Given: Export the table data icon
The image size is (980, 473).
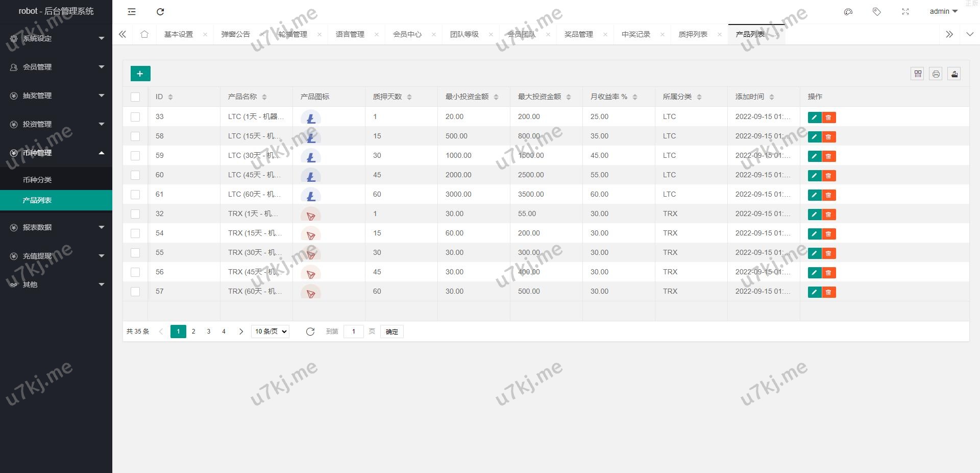Looking at the screenshot, I should point(954,74).
